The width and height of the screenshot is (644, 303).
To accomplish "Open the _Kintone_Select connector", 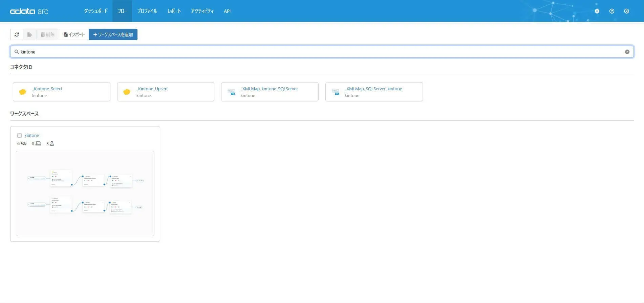I will pos(62,92).
